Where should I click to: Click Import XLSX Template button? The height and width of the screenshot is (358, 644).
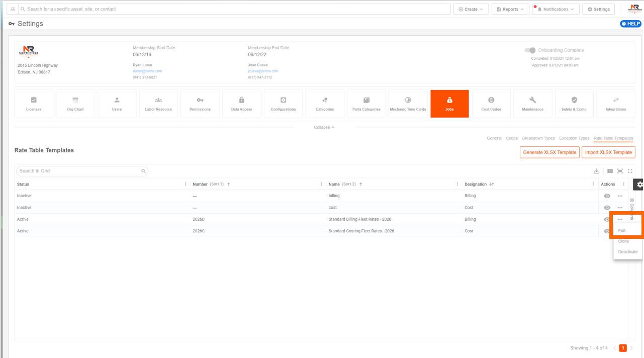click(608, 152)
